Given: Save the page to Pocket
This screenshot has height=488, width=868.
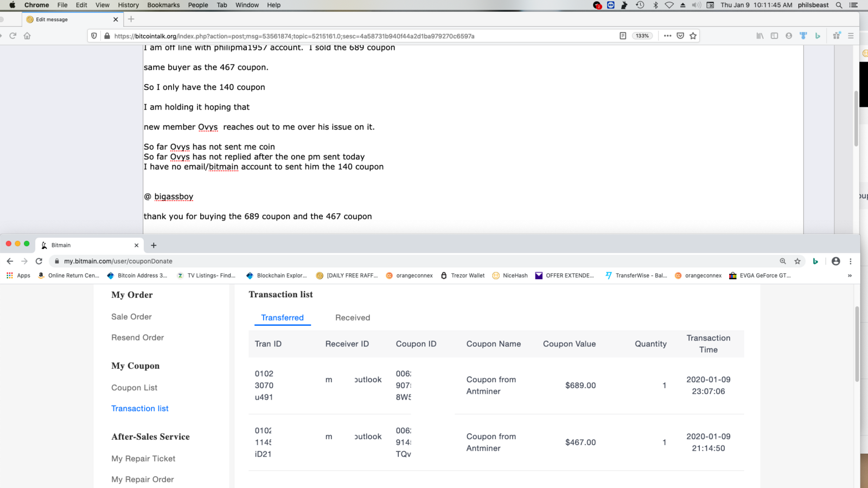Looking at the screenshot, I should [680, 36].
